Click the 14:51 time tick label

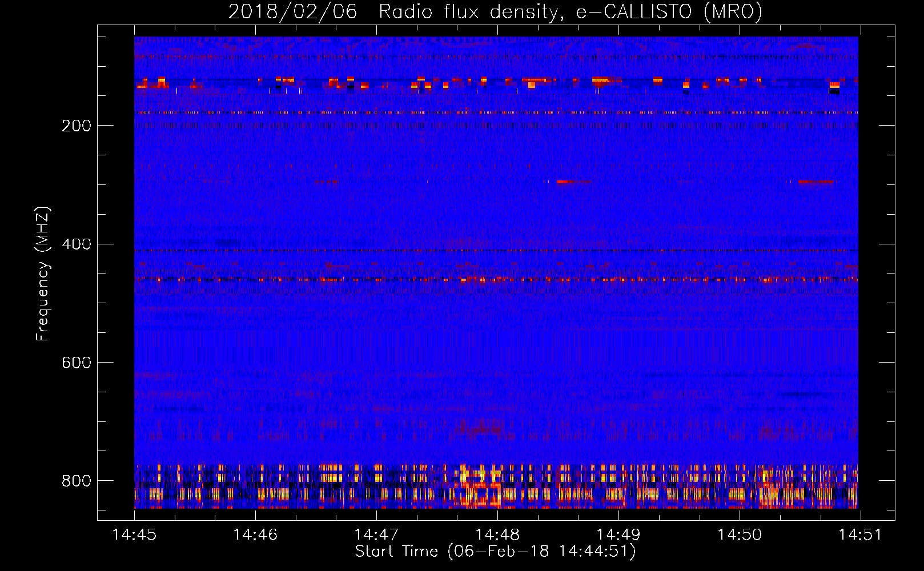coord(860,534)
